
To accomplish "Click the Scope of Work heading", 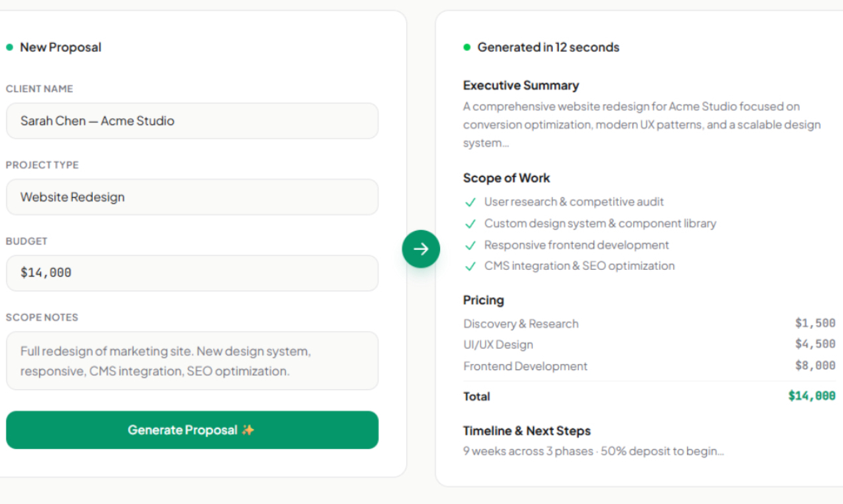I will 506,178.
